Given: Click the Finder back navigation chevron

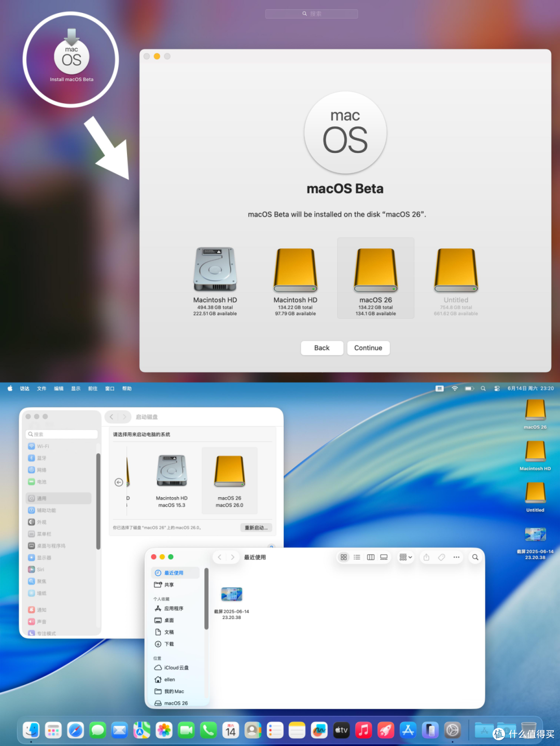Looking at the screenshot, I should click(x=220, y=557).
